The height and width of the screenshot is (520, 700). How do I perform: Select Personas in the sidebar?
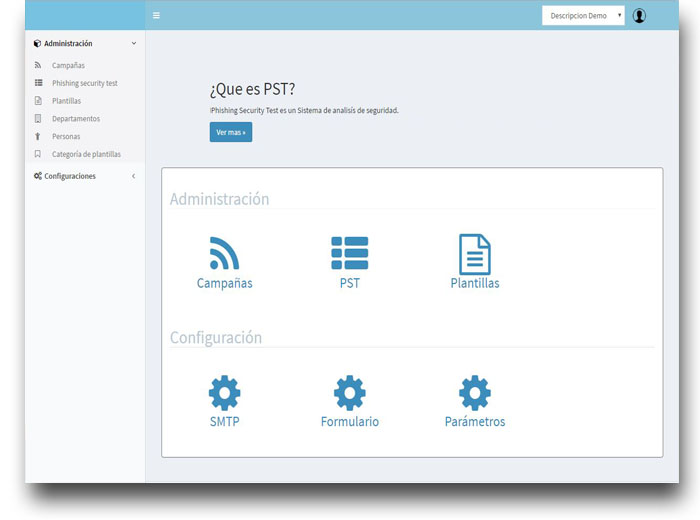[x=66, y=136]
